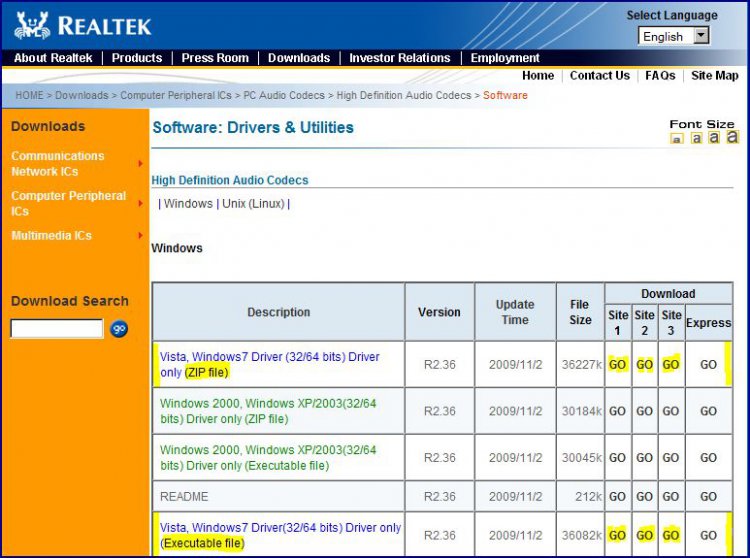The width and height of the screenshot is (750, 558).
Task: Click the 212k file size cell
Action: [x=580, y=496]
